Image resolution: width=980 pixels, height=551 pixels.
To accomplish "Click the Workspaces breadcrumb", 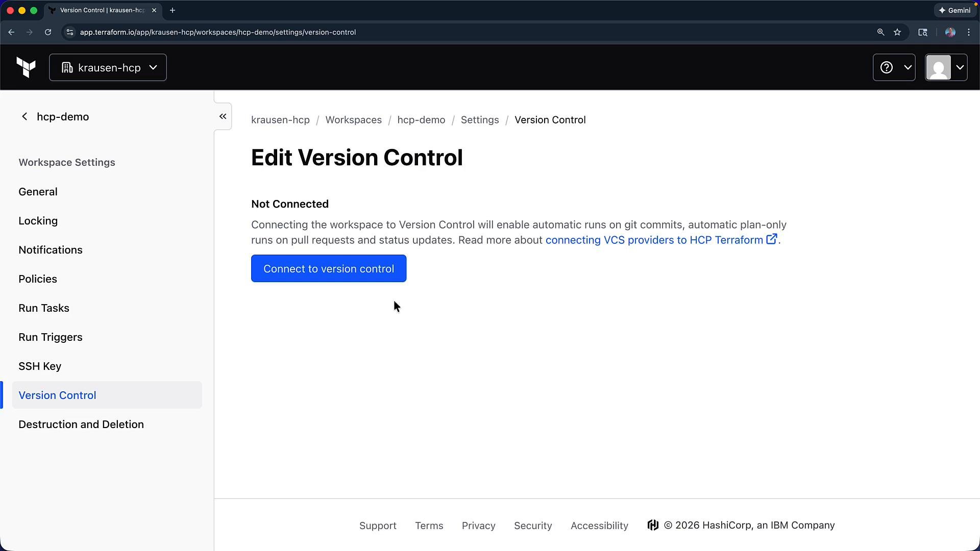I will click(x=354, y=120).
